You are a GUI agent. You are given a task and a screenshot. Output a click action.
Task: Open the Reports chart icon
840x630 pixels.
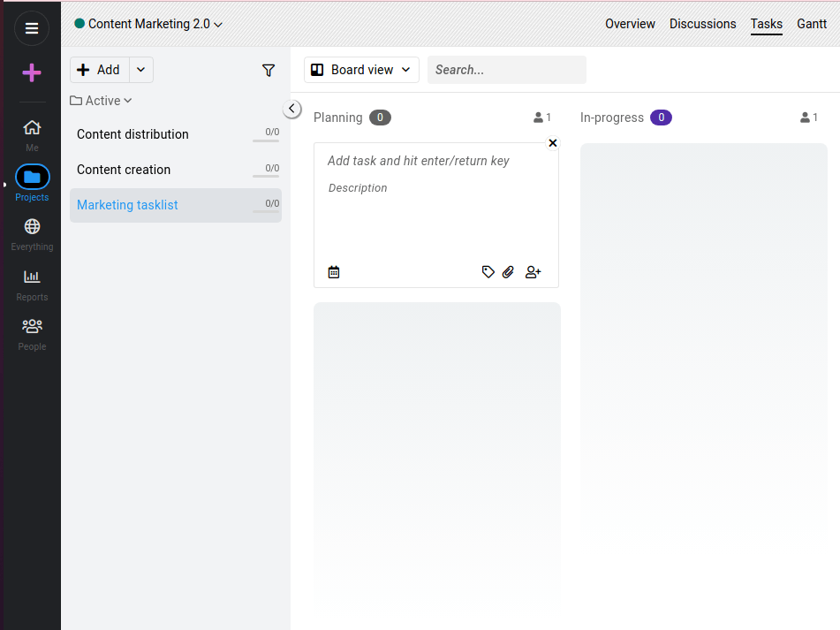pyautogui.click(x=32, y=277)
